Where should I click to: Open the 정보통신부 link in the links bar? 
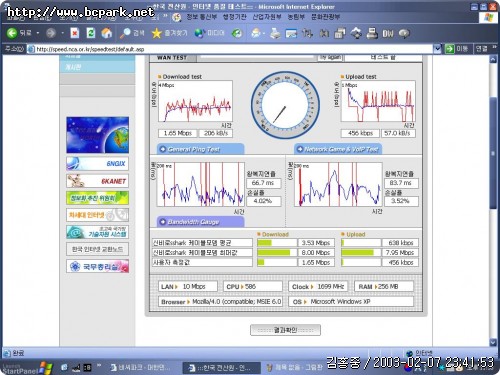coord(201,17)
